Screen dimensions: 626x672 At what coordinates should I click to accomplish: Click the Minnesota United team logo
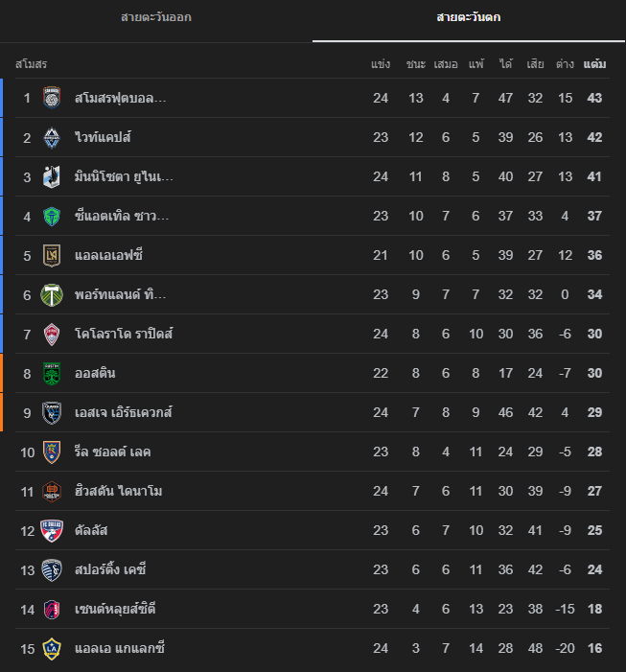point(52,176)
